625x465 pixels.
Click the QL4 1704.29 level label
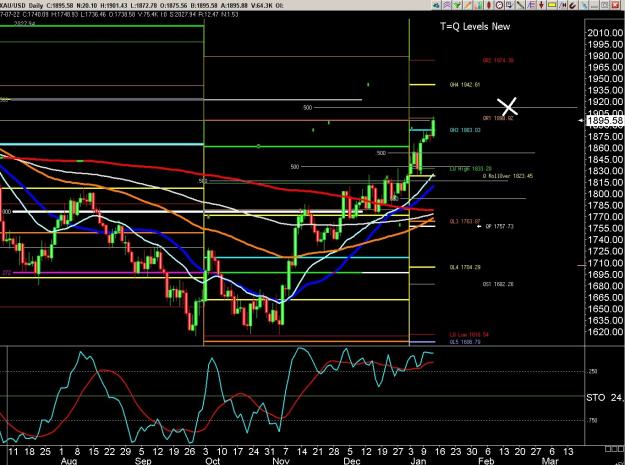pyautogui.click(x=465, y=267)
